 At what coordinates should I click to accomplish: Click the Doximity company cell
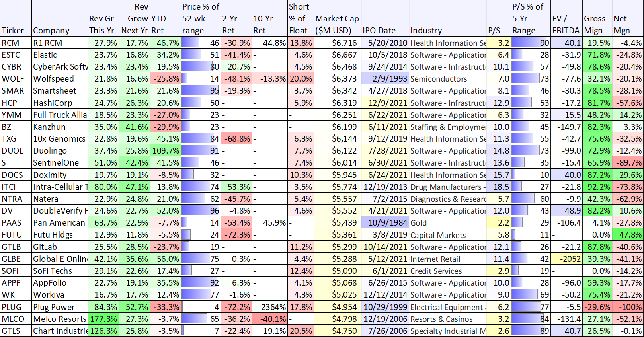coord(60,175)
